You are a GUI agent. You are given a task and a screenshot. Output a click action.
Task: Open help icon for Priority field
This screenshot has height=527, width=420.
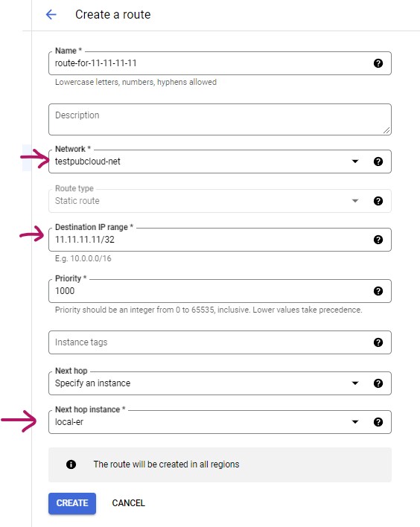coord(378,291)
